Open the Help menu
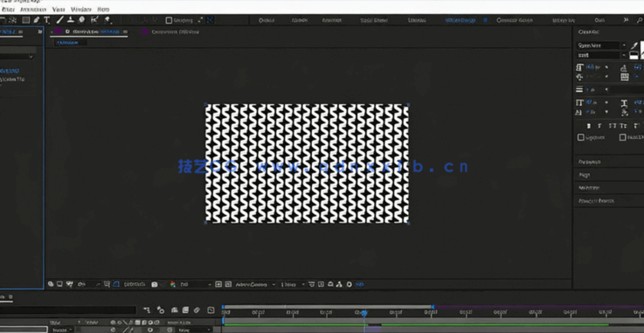644x333 pixels. (x=103, y=9)
